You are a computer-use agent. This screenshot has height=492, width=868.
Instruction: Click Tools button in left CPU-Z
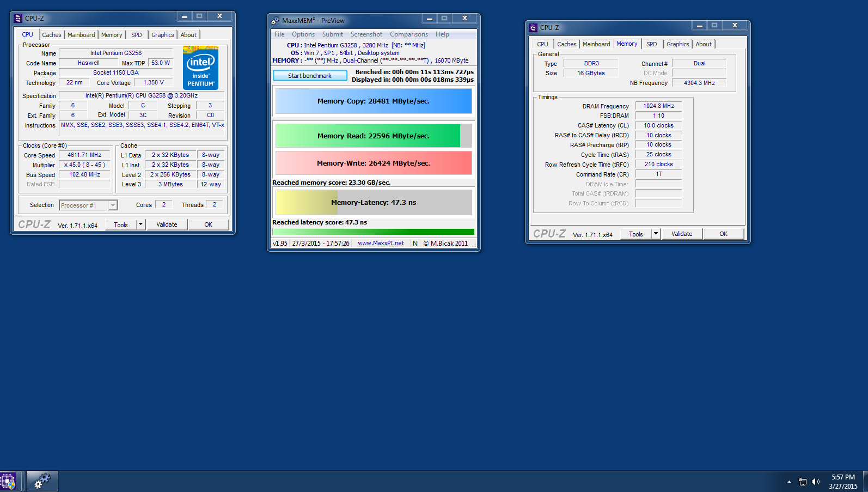pyautogui.click(x=121, y=224)
